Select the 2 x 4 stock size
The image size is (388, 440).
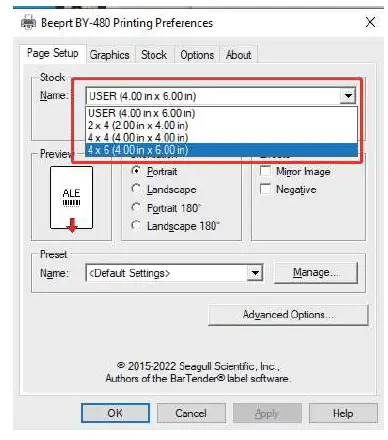click(221, 125)
